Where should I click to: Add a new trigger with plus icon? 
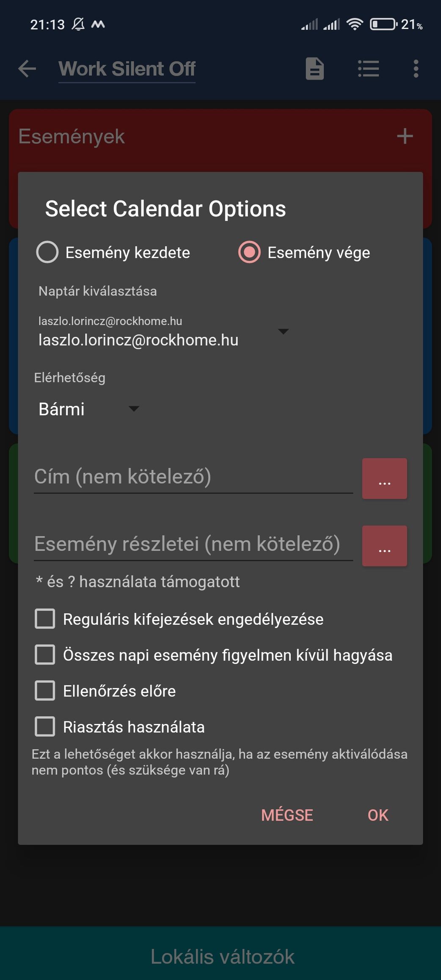405,136
